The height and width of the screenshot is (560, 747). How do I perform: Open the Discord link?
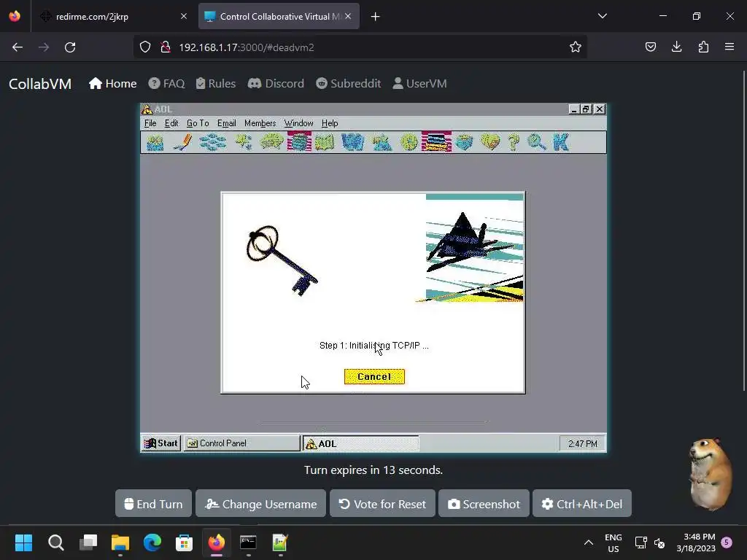point(276,84)
